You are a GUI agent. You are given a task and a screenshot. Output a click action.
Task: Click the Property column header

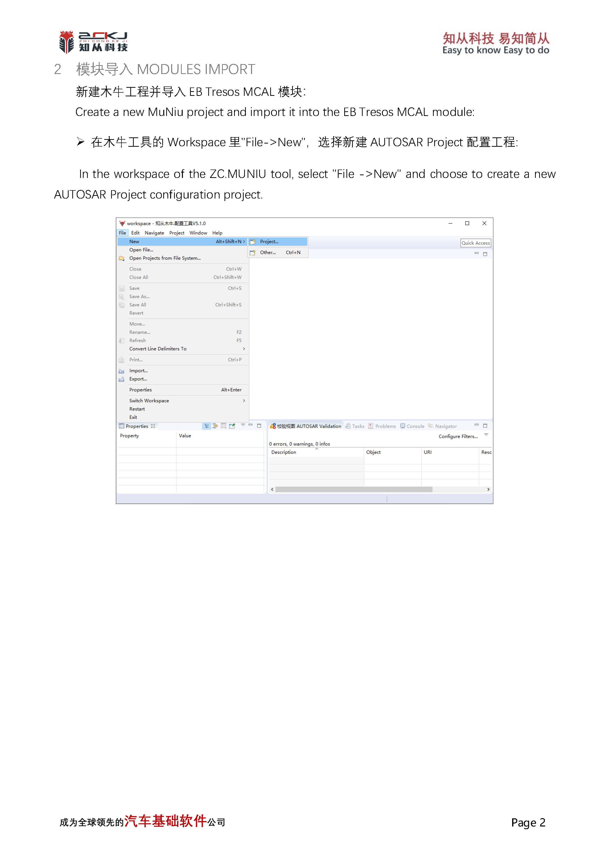147,436
